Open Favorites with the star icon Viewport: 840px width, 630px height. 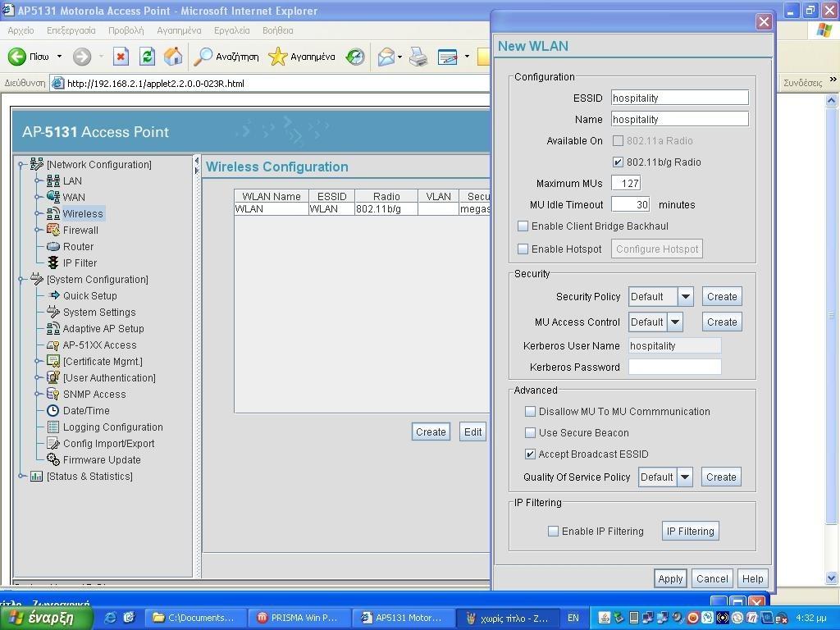pos(277,57)
